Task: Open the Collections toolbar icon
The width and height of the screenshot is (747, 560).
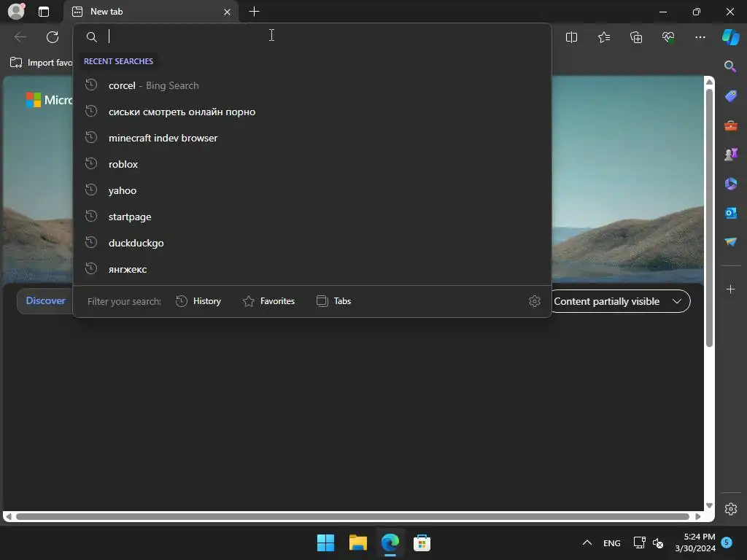Action: [636, 37]
